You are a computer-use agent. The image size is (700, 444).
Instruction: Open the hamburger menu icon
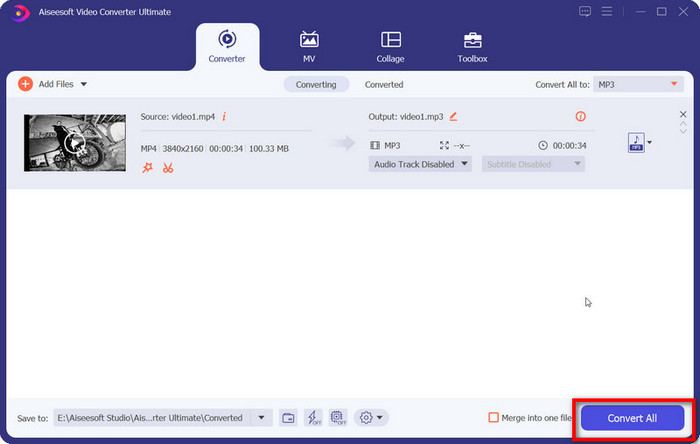pos(607,12)
